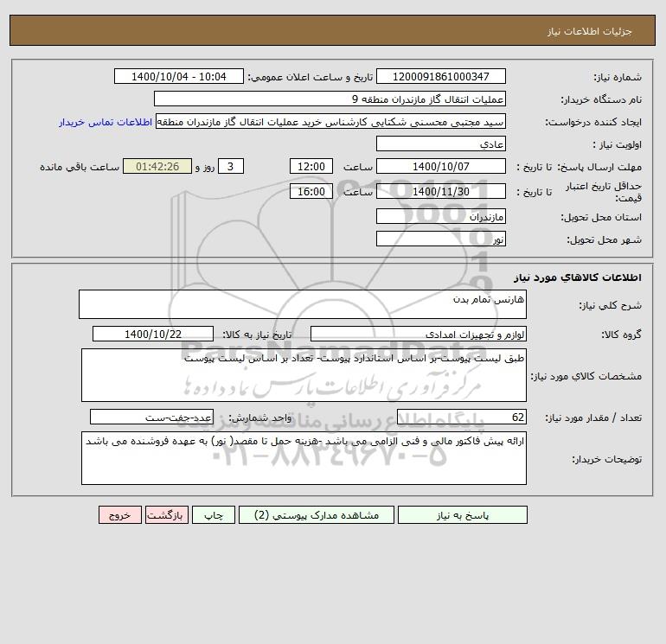The height and width of the screenshot is (644, 666).
Task: Click the delivery city field نور
Action: pos(441,239)
